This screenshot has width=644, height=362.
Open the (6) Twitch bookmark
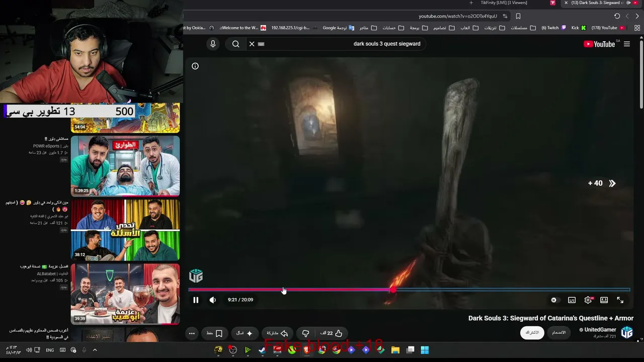point(553,28)
